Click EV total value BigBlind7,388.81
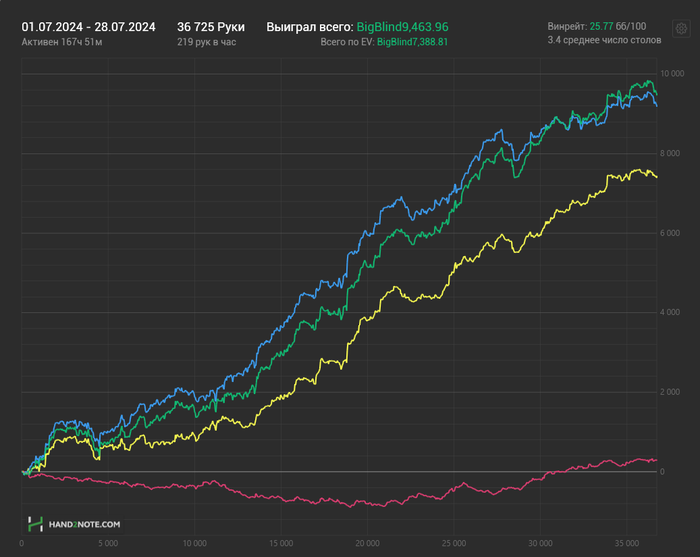 (x=412, y=42)
